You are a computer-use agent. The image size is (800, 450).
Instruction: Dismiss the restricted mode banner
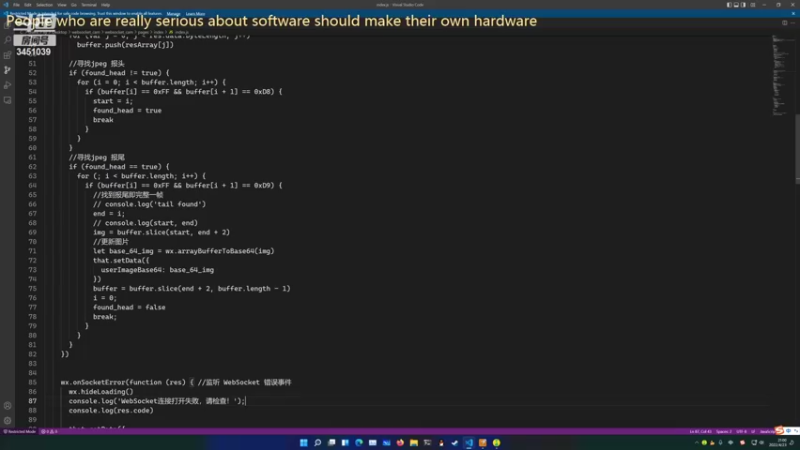coord(793,14)
